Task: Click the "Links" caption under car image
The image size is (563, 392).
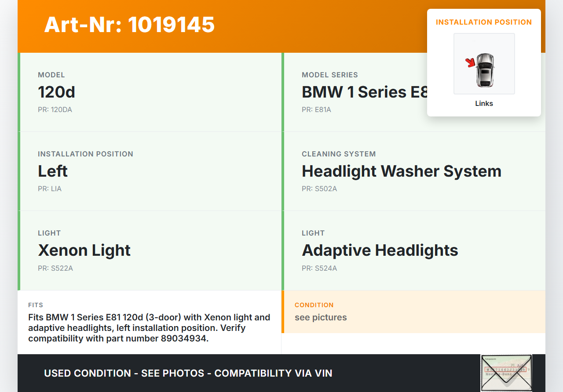Action: (x=484, y=104)
